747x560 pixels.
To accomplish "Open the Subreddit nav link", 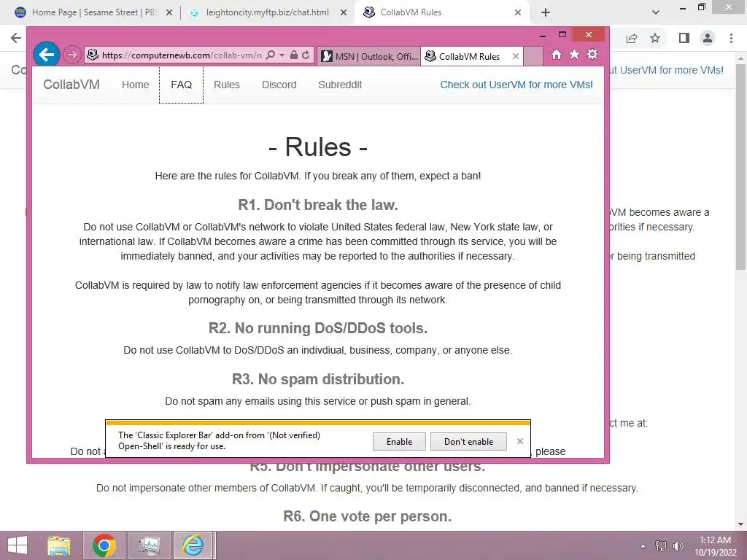I will point(340,85).
